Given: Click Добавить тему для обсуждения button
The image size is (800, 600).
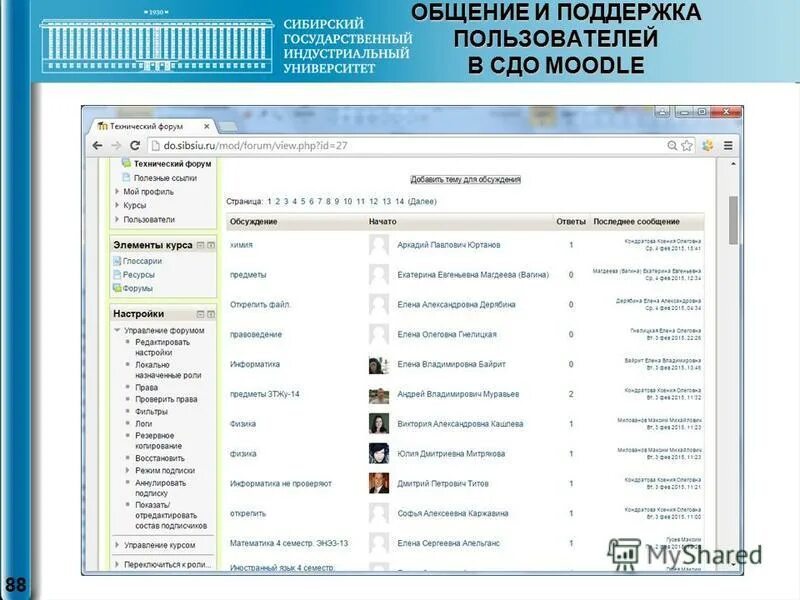Looking at the screenshot, I should pos(465,179).
